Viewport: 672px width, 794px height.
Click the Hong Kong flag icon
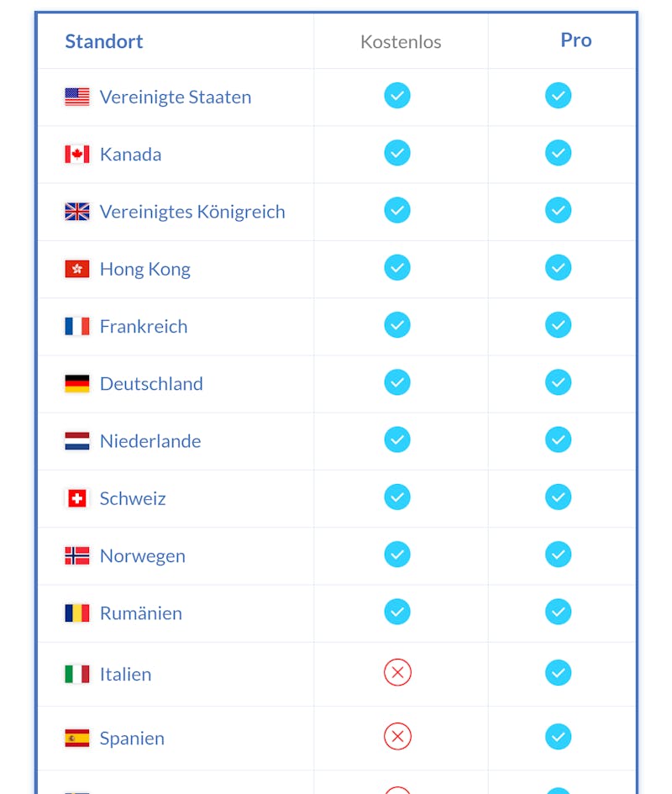point(77,269)
